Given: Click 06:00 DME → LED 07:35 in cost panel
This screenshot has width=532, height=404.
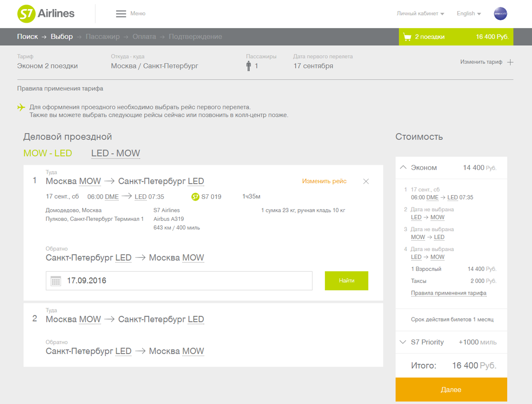Looking at the screenshot, I should coord(442,198).
